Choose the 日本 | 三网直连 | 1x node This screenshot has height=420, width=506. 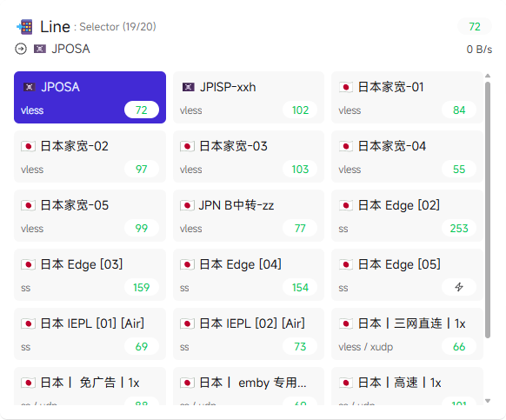click(407, 334)
